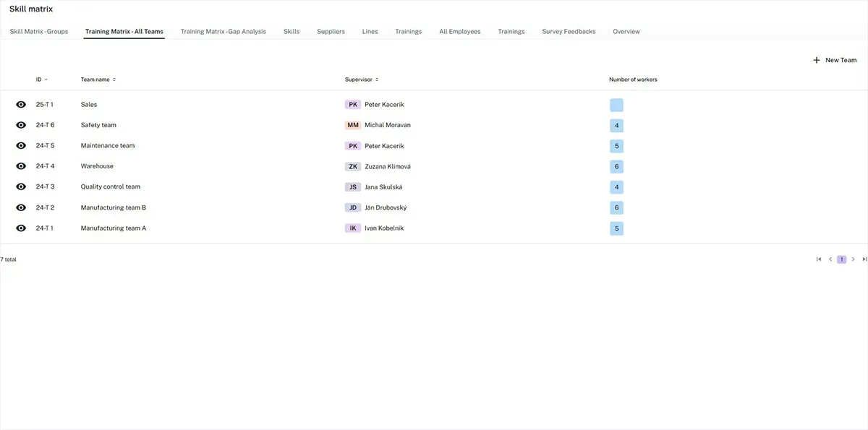Switch to Training Matrix - Gap Analysis tab

(224, 32)
